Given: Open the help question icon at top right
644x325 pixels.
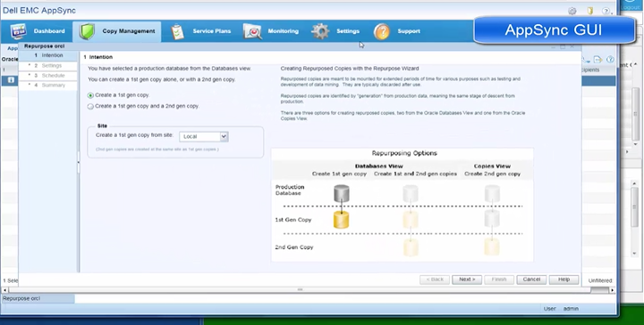Looking at the screenshot, I should [x=606, y=11].
